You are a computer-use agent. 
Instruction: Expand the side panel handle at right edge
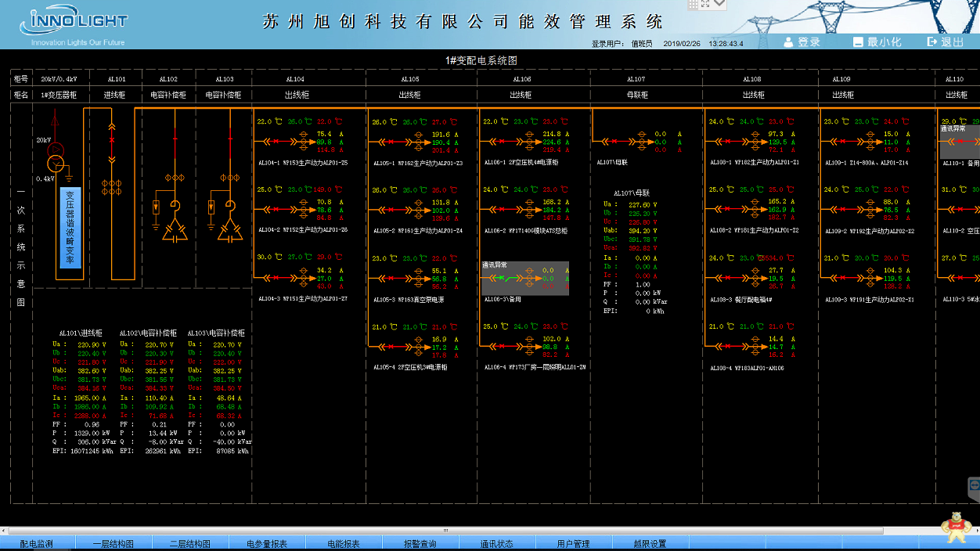click(974, 487)
